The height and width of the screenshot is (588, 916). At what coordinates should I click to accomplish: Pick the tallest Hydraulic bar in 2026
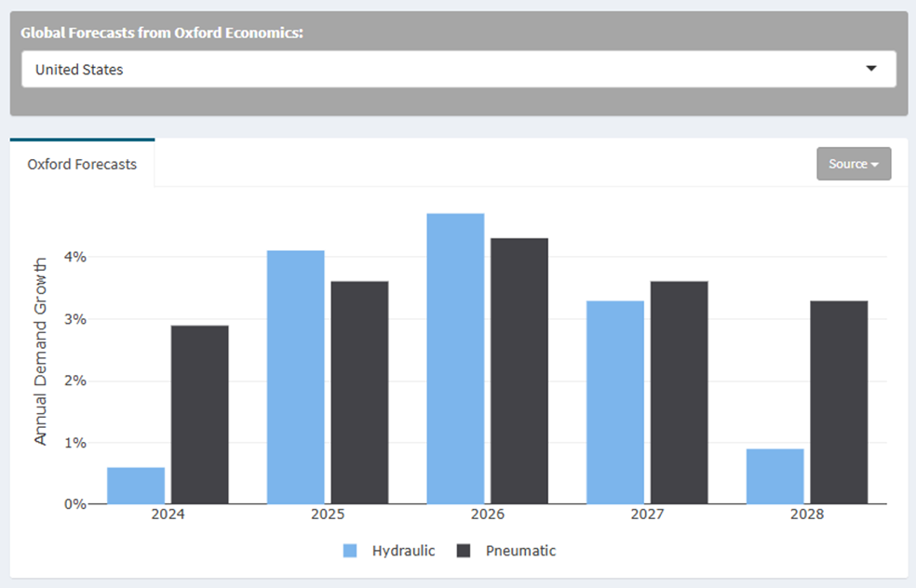(455, 358)
